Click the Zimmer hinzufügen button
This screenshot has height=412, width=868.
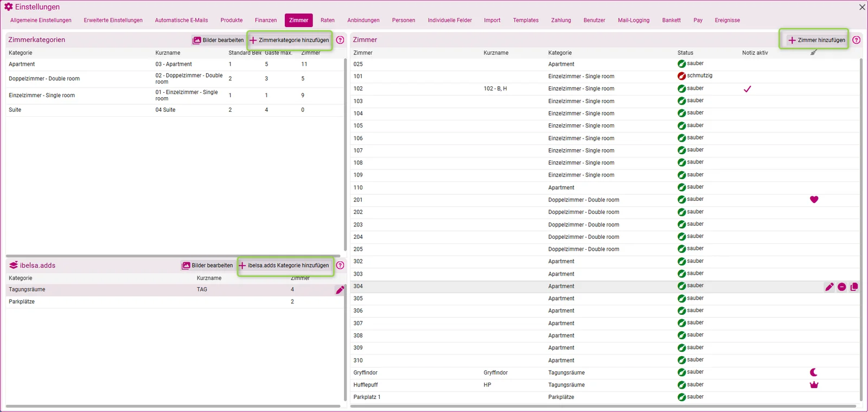[816, 40]
